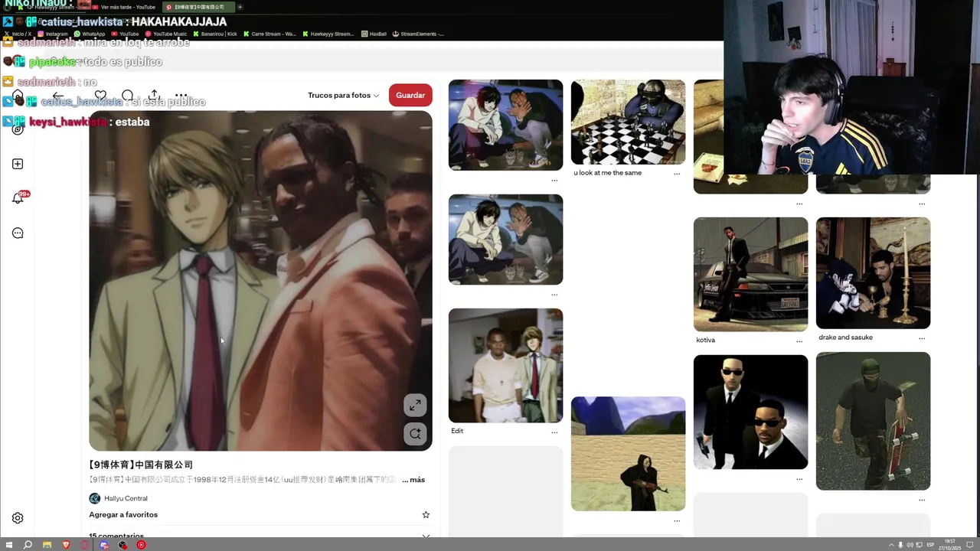Open the messages chat bubble icon

click(x=18, y=233)
